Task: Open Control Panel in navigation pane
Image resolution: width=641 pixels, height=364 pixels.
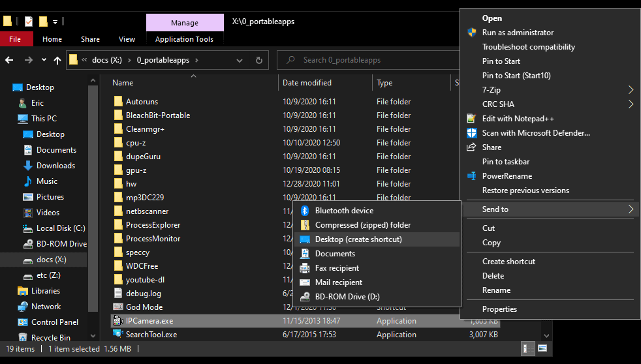Action: coord(55,322)
